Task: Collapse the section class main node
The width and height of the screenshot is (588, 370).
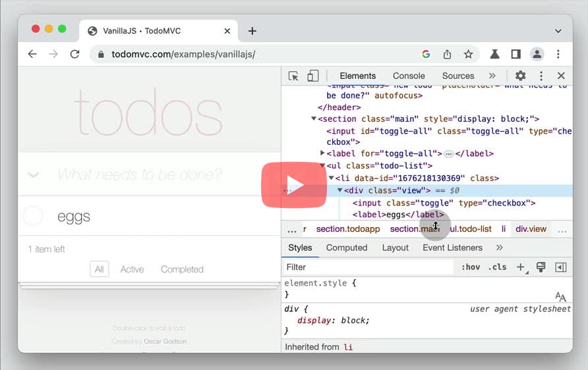Action: (x=314, y=119)
